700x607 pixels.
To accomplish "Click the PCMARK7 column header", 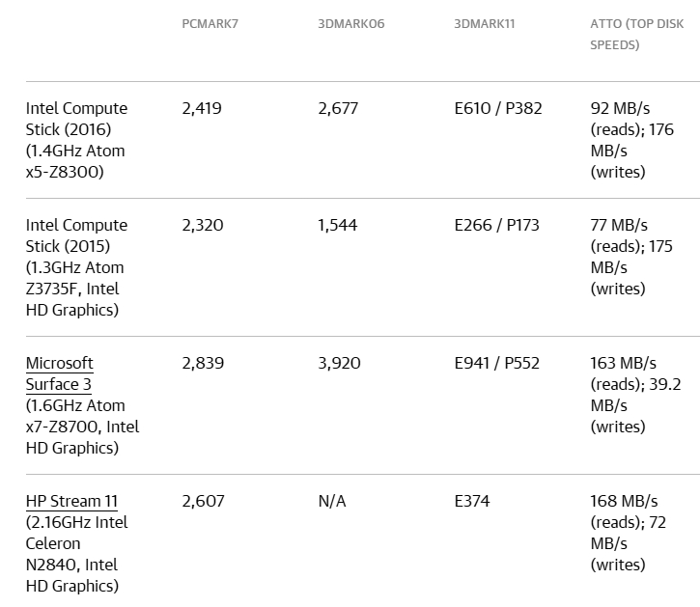I will point(210,24).
